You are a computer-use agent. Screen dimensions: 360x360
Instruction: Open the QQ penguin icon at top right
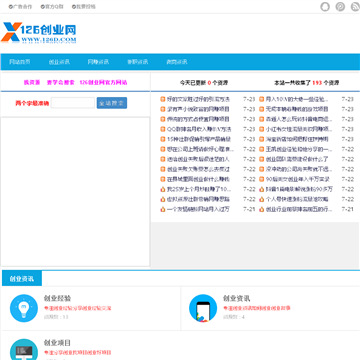point(325,7)
